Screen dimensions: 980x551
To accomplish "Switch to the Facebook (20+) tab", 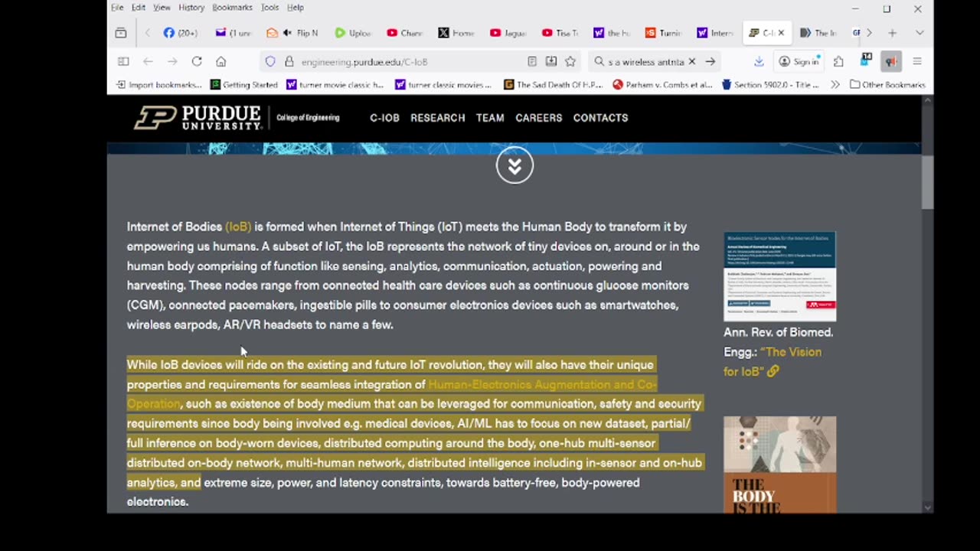I will click(x=181, y=33).
